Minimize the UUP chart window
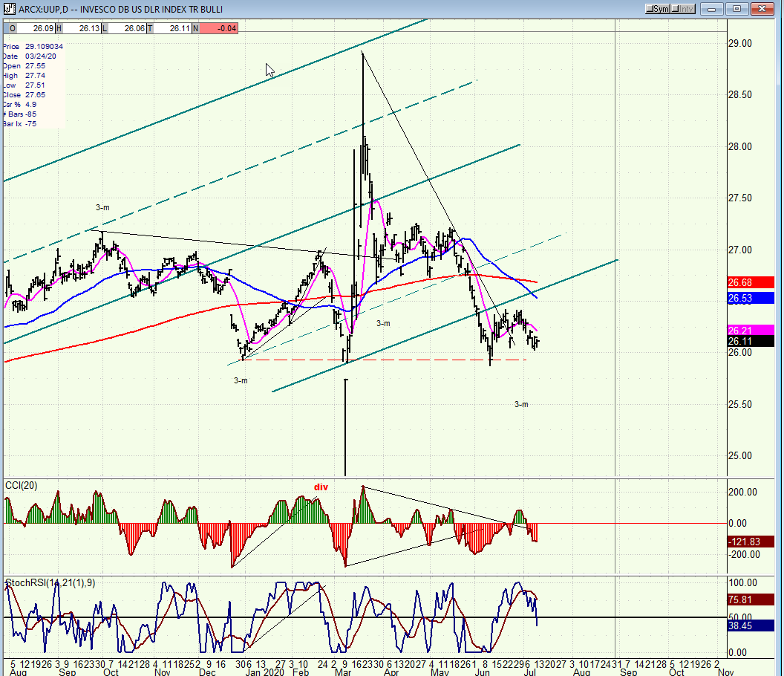Viewport: 784px width, 676px height. pos(711,9)
